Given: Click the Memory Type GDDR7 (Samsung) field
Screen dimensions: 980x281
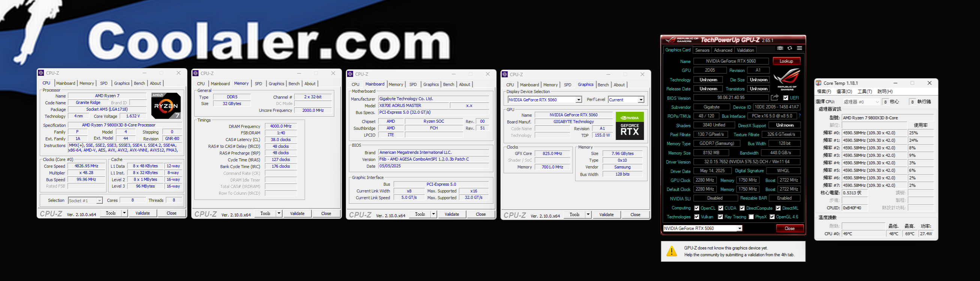Looking at the screenshot, I should pos(717,143).
